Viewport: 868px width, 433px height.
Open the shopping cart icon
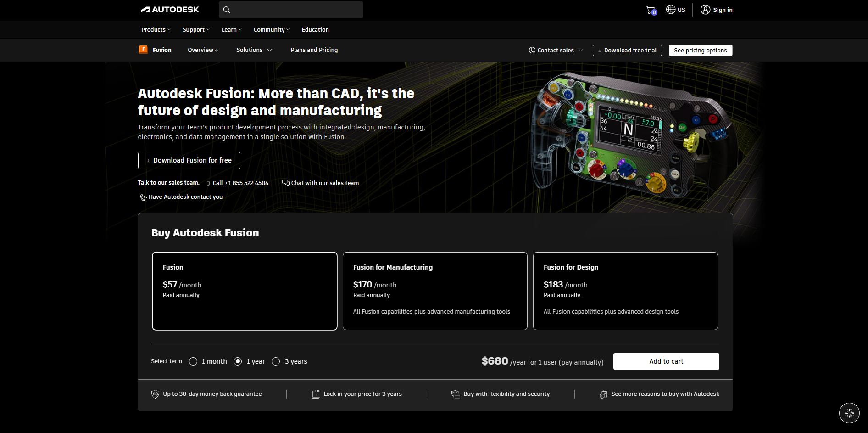(651, 10)
